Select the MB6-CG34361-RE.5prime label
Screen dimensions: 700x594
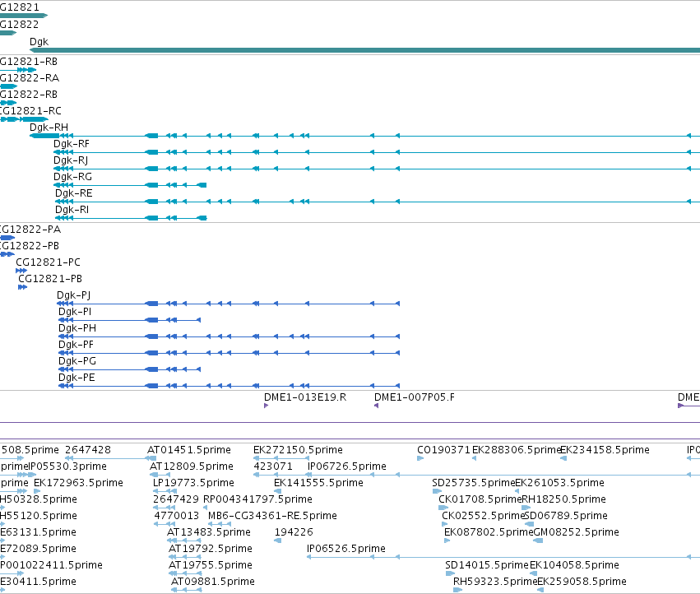(x=273, y=516)
